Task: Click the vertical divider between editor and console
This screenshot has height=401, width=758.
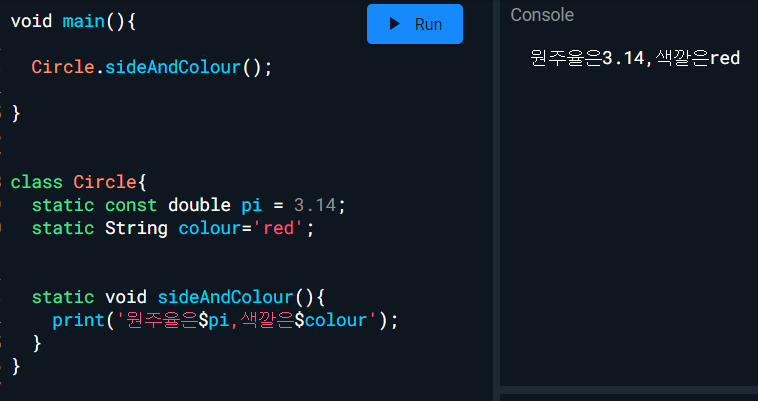Action: tap(496, 200)
